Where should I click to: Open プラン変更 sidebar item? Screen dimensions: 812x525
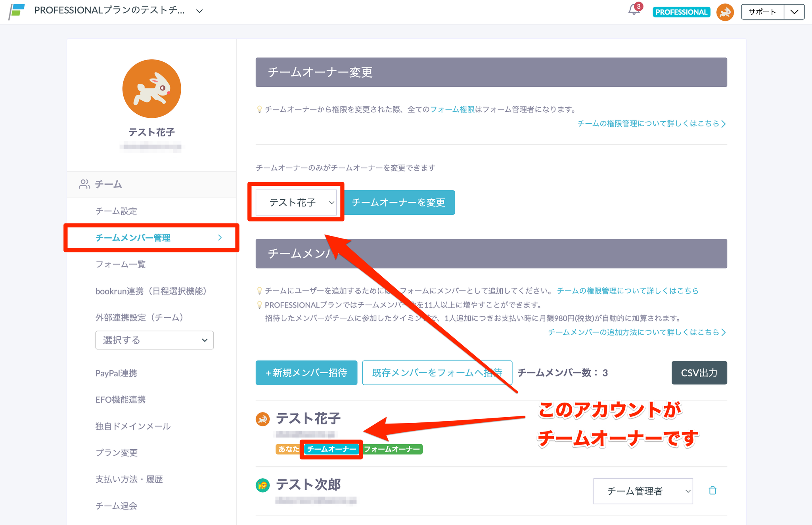117,452
